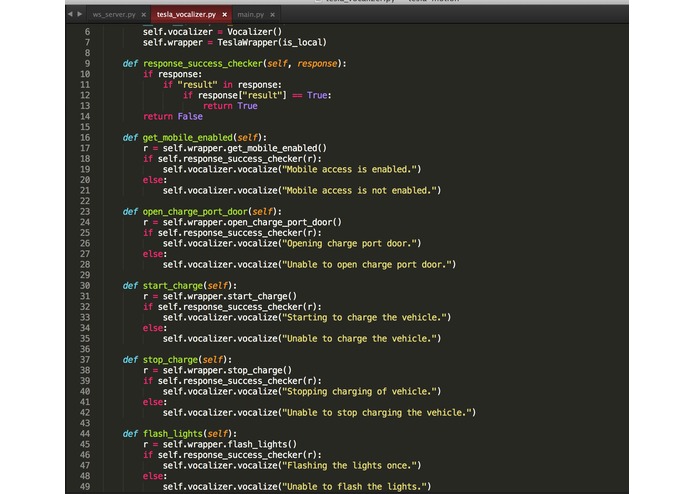Screen dimensions: 695x494
Task: Click the open_charge_port_door function definition name
Action: [x=195, y=212]
